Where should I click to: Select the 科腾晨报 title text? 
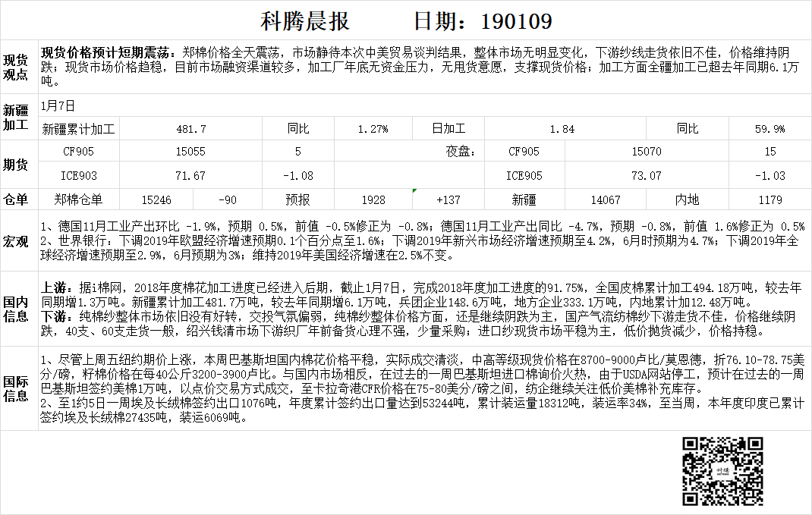(x=304, y=20)
